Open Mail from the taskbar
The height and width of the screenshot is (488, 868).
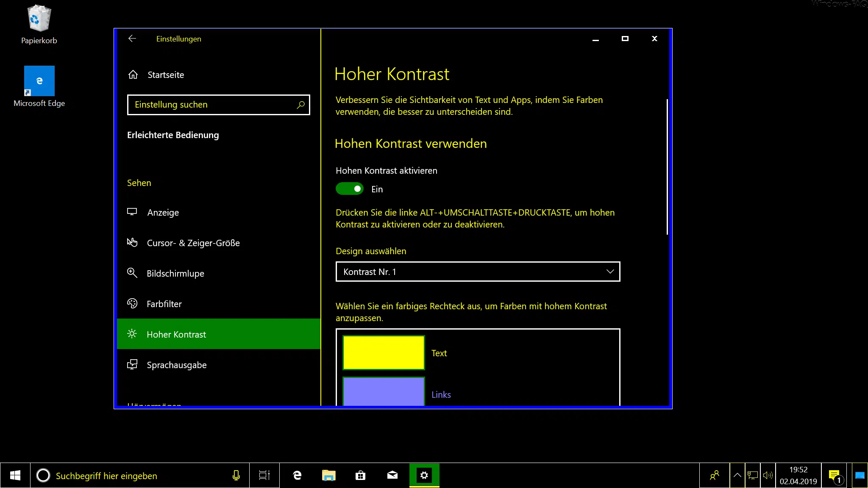coord(392,475)
